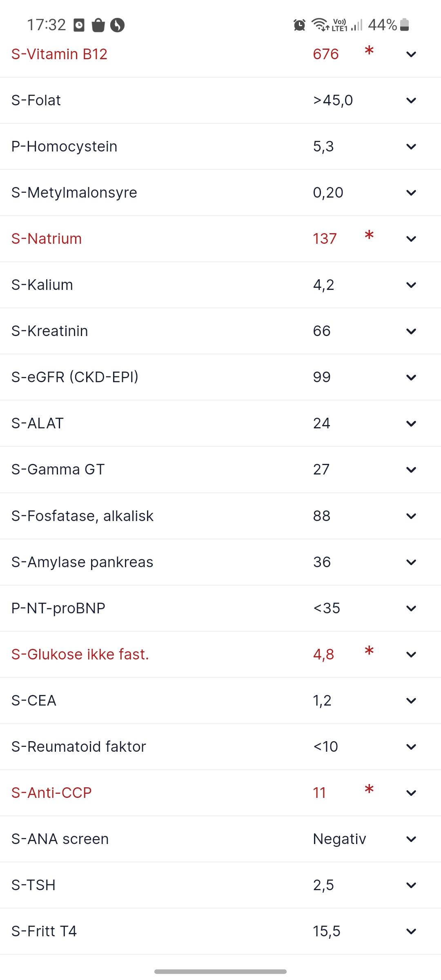Tap the battery icon in status bar
Screen dimensions: 441x980
click(x=404, y=25)
